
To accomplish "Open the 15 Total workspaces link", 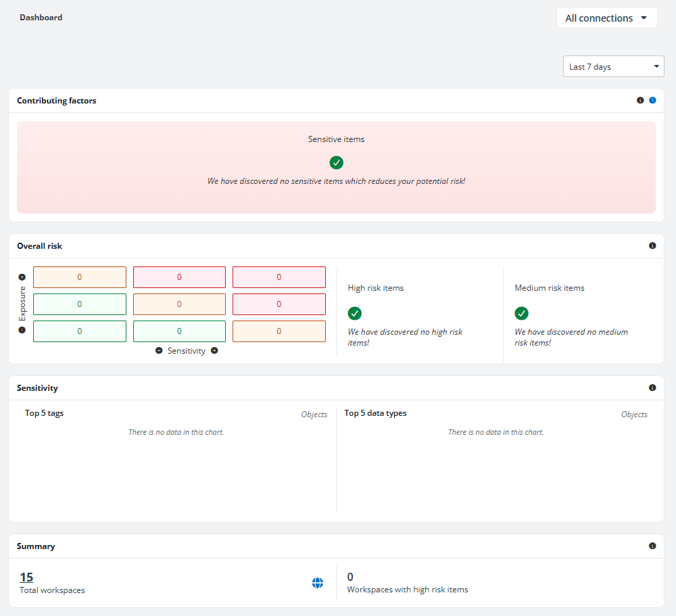I will pyautogui.click(x=26, y=577).
